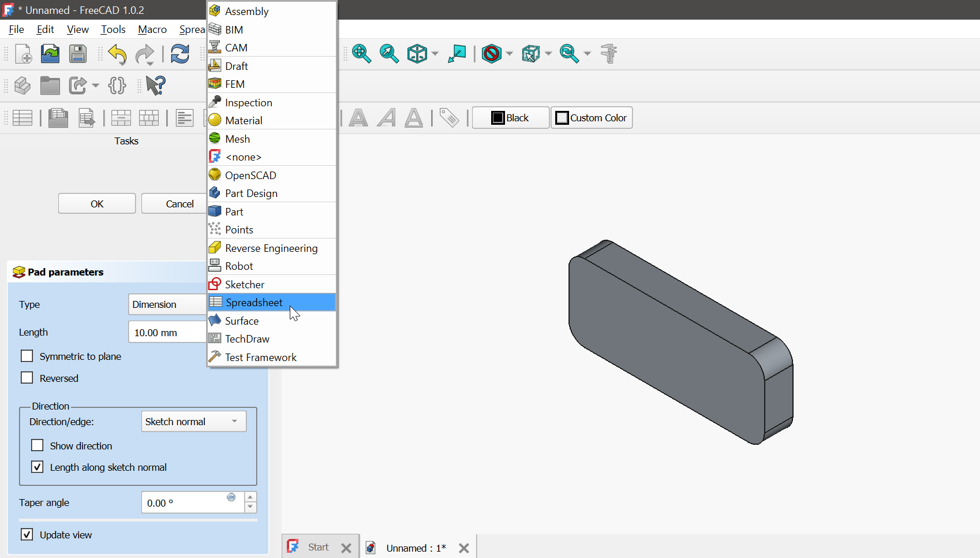Click the Open document icon

(x=50, y=54)
